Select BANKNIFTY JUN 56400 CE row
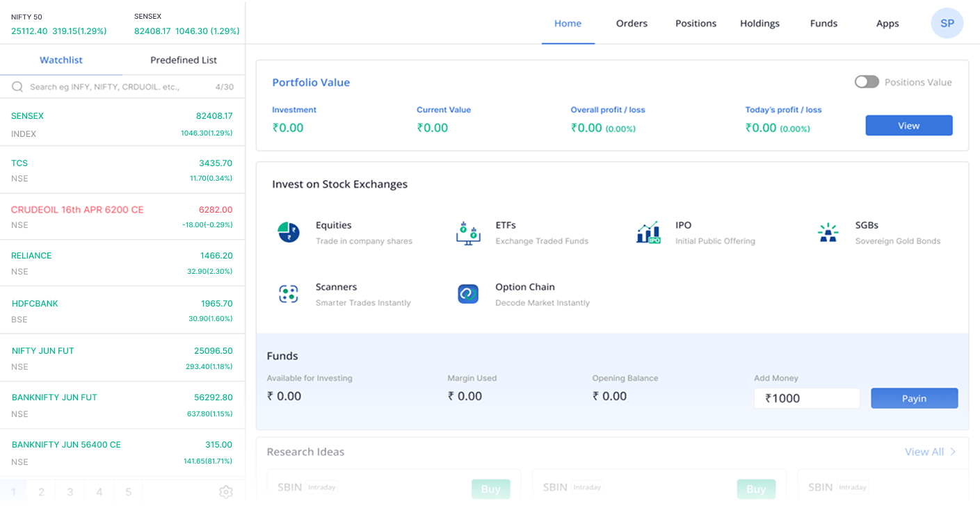This screenshot has height=515, width=980. (x=122, y=452)
